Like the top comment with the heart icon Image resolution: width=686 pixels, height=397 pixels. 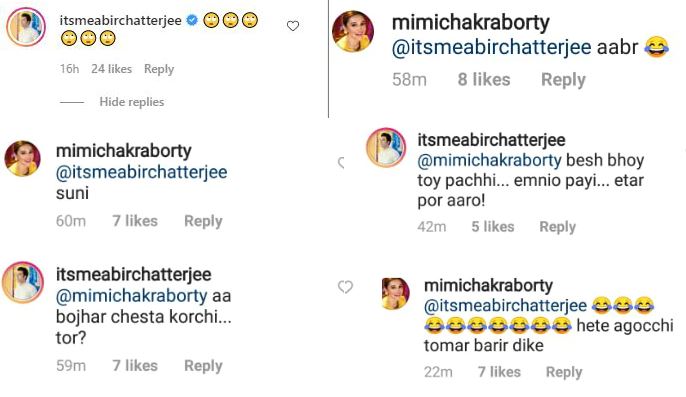click(293, 26)
